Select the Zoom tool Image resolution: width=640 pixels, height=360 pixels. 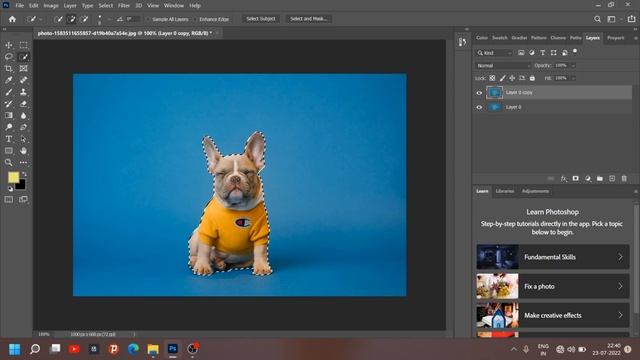point(9,162)
